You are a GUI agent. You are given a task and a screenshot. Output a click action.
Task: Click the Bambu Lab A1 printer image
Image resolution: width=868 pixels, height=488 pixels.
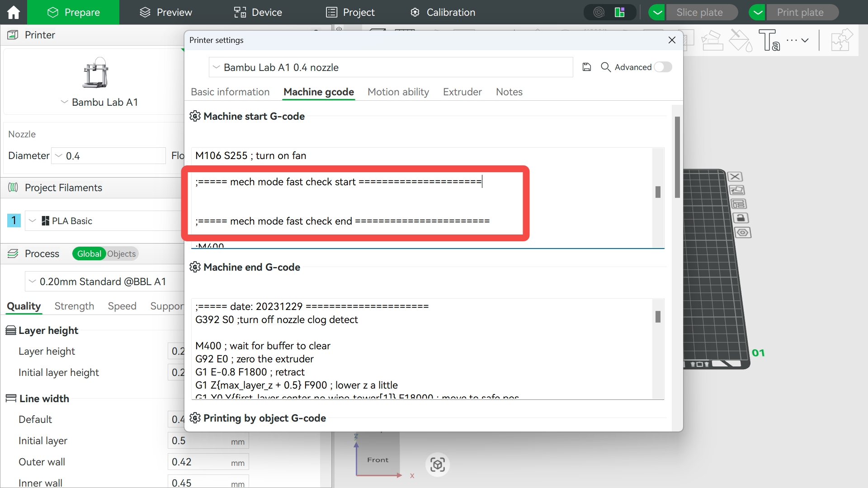coord(95,72)
